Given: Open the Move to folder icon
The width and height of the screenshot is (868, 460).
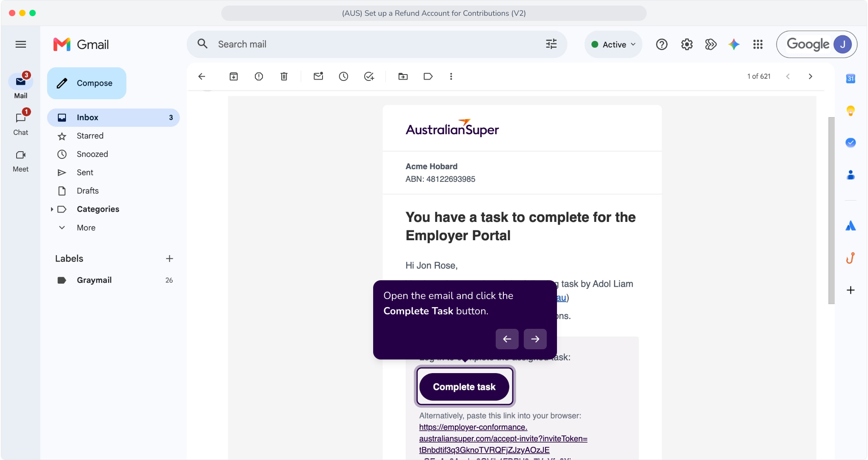Looking at the screenshot, I should pos(403,76).
